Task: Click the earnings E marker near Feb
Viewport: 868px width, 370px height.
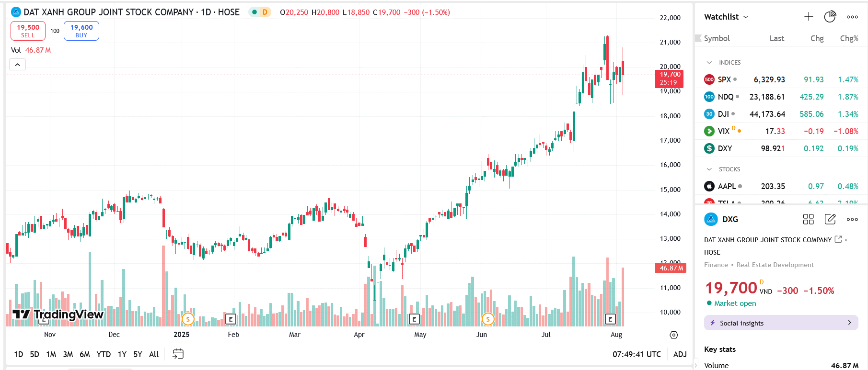Action: [x=231, y=319]
